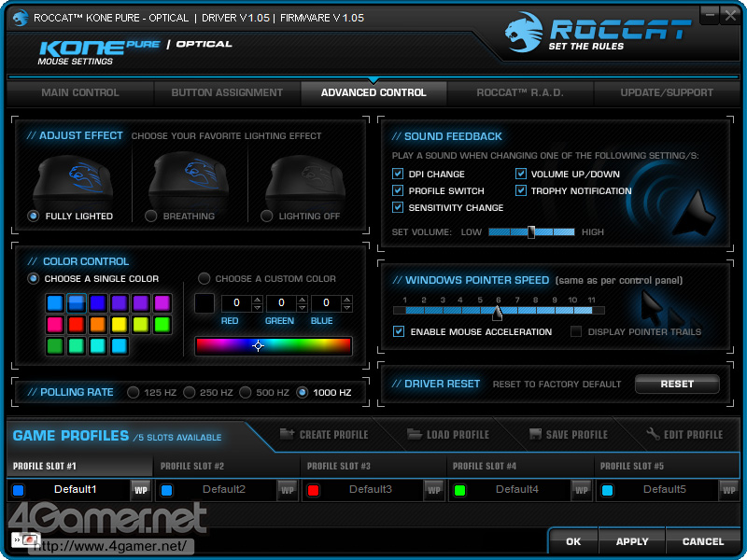Click the Load Profile folder icon
The height and width of the screenshot is (560, 747).
415,434
